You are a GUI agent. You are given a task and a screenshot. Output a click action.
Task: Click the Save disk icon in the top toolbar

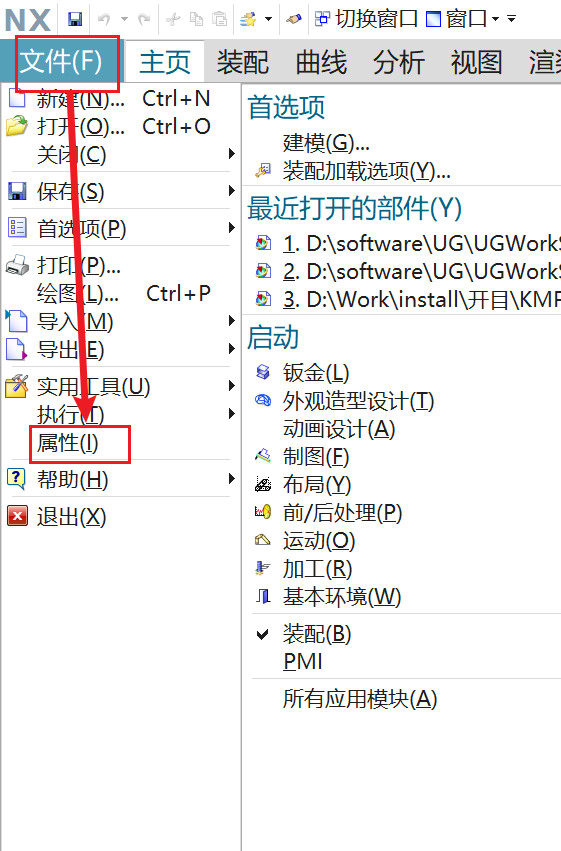[75, 20]
